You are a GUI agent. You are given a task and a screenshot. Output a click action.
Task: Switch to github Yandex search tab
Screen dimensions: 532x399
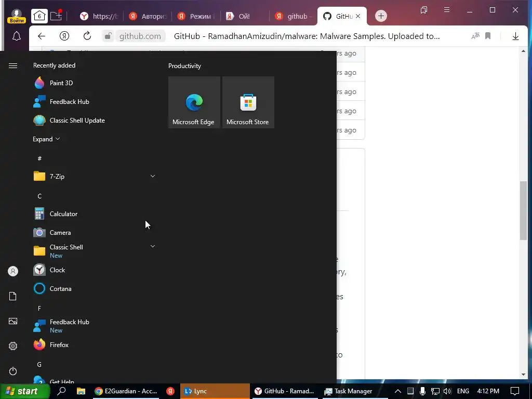point(294,16)
